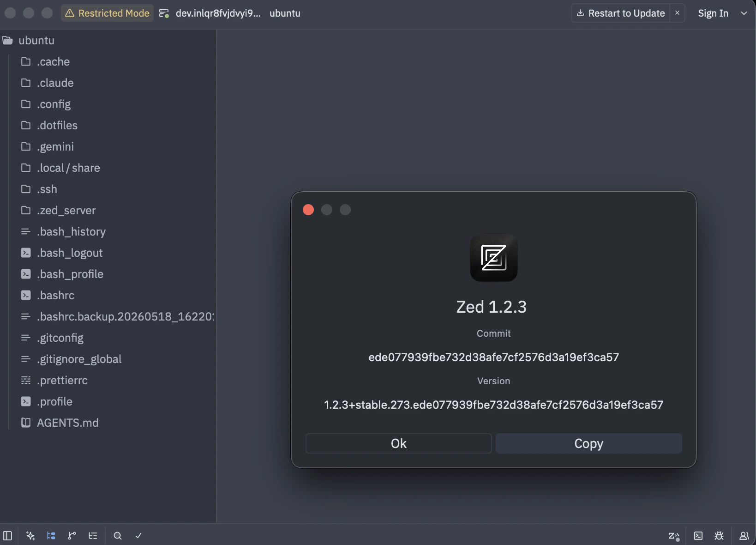
Task: Open the Outline panel icon
Action: click(x=93, y=536)
